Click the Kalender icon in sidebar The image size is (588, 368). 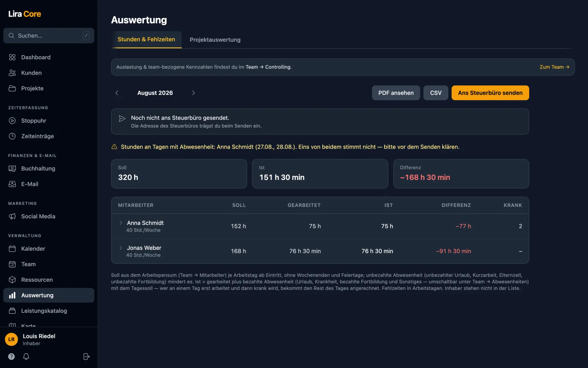(12, 249)
